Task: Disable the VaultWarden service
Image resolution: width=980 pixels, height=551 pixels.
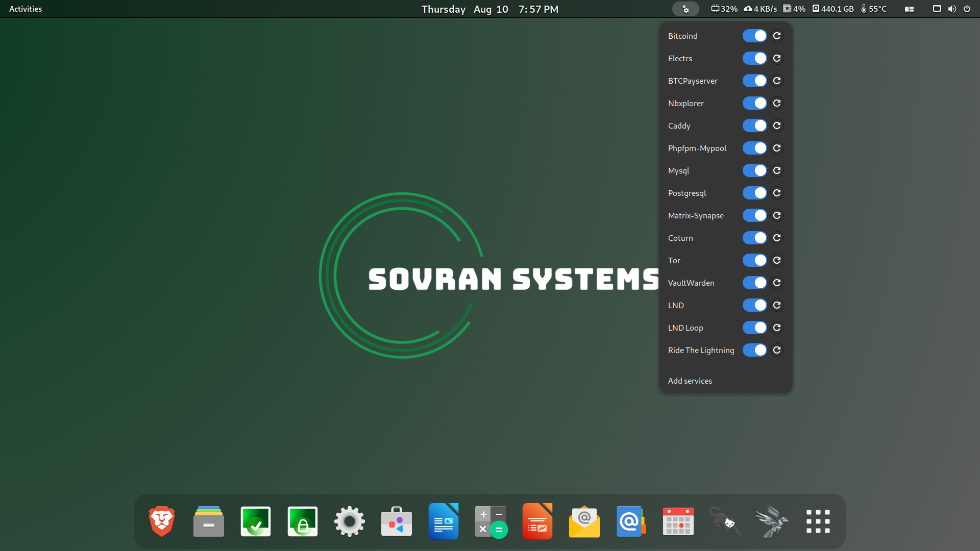Action: (754, 283)
